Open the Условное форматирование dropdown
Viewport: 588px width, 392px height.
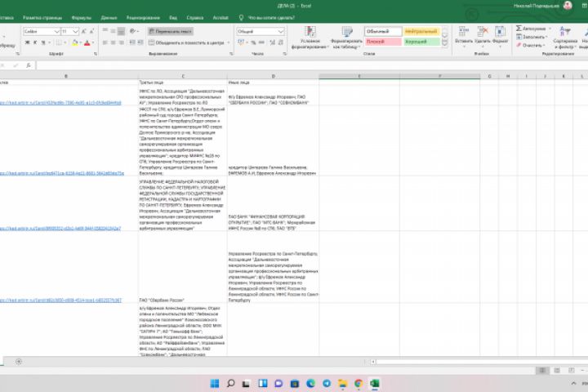pos(310,38)
